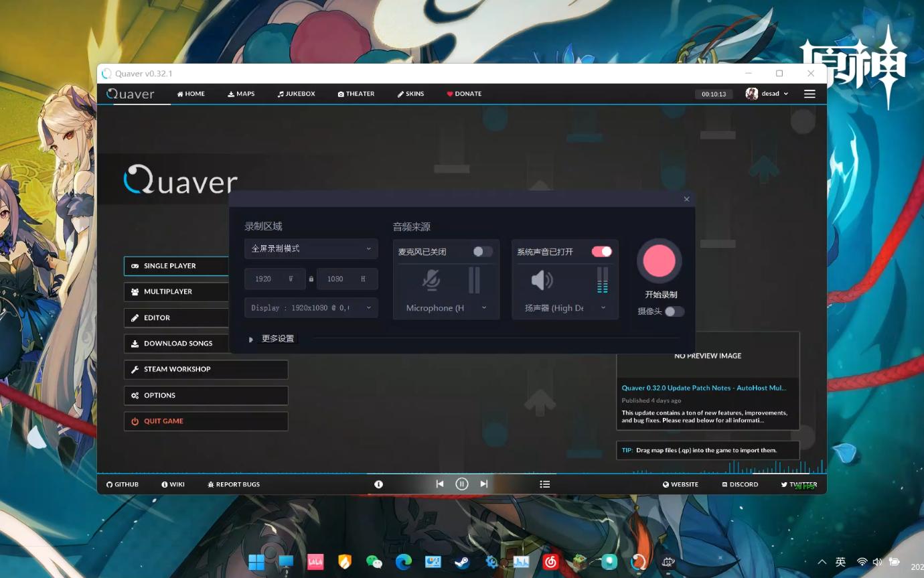Open the WIKI link
924x578 pixels.
tap(173, 484)
